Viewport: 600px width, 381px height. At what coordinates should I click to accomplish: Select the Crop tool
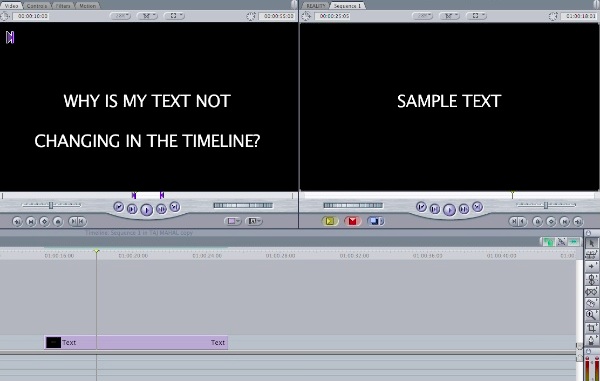pyautogui.click(x=592, y=328)
